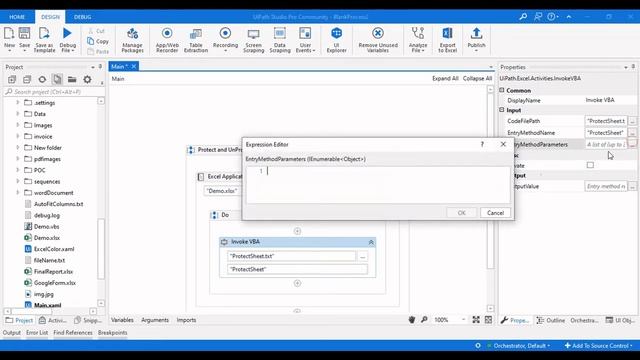Expand the Images folder node
Viewport: 640px width, 360px height.
[18, 125]
